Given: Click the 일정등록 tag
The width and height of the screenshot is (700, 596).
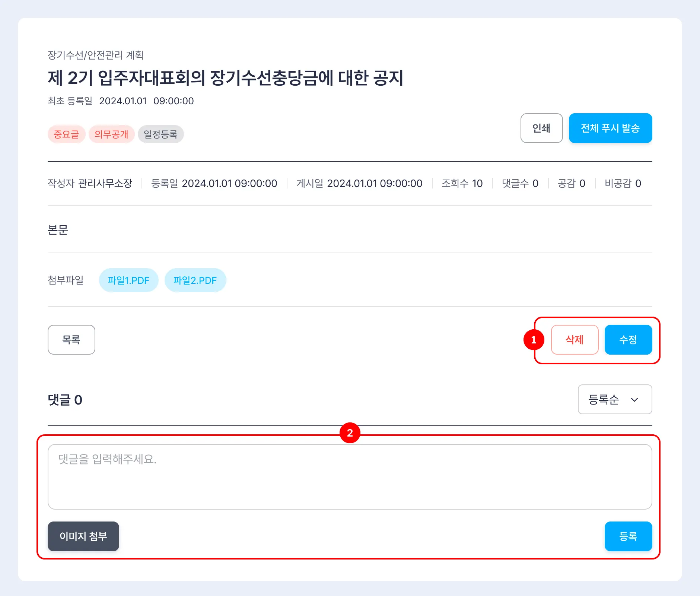Looking at the screenshot, I should 160,134.
